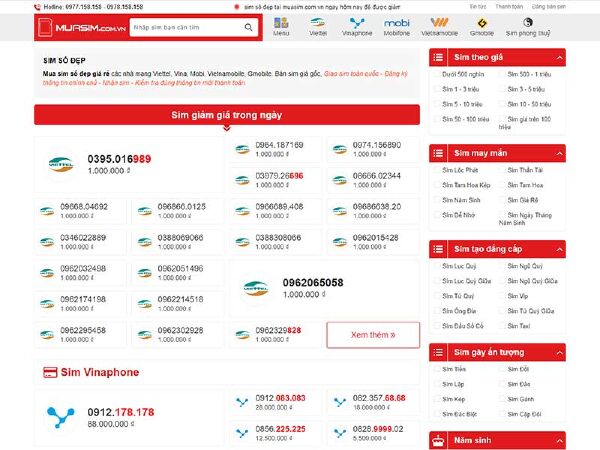Viewport: 600px width, 450px height.
Task: Collapse the Sim theo giá panel
Action: 559,58
